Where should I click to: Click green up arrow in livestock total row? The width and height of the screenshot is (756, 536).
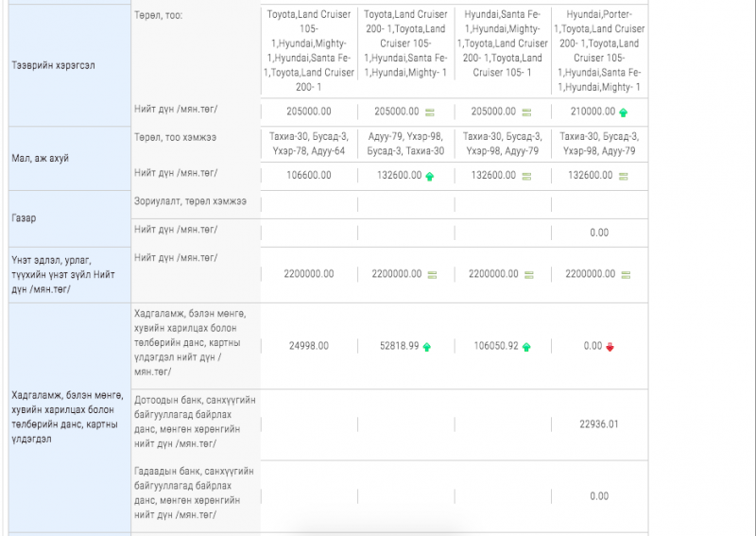click(x=430, y=176)
